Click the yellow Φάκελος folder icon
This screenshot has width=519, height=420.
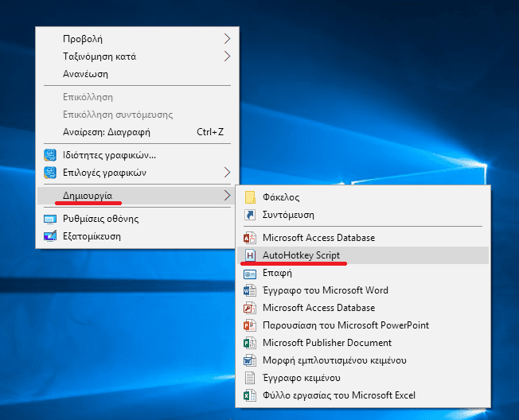250,197
